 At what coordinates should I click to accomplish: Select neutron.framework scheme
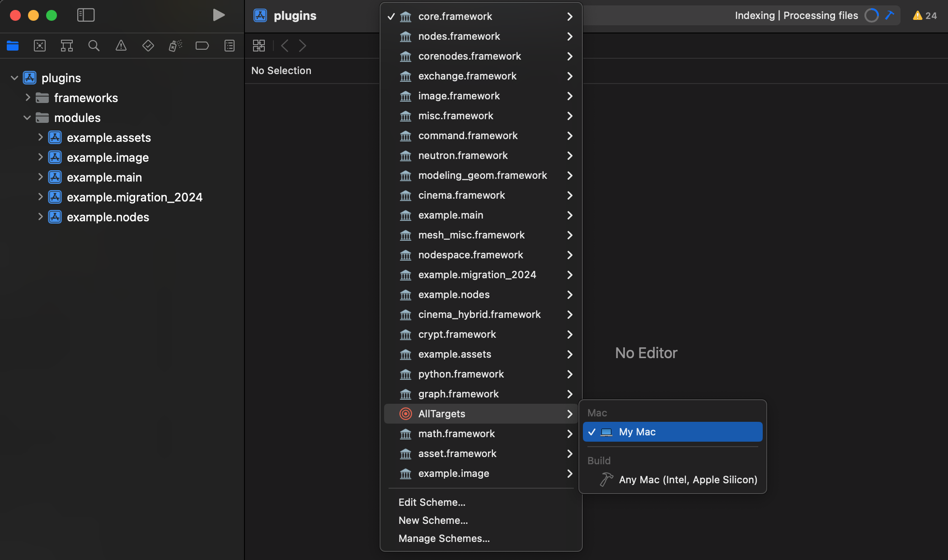pyautogui.click(x=481, y=155)
